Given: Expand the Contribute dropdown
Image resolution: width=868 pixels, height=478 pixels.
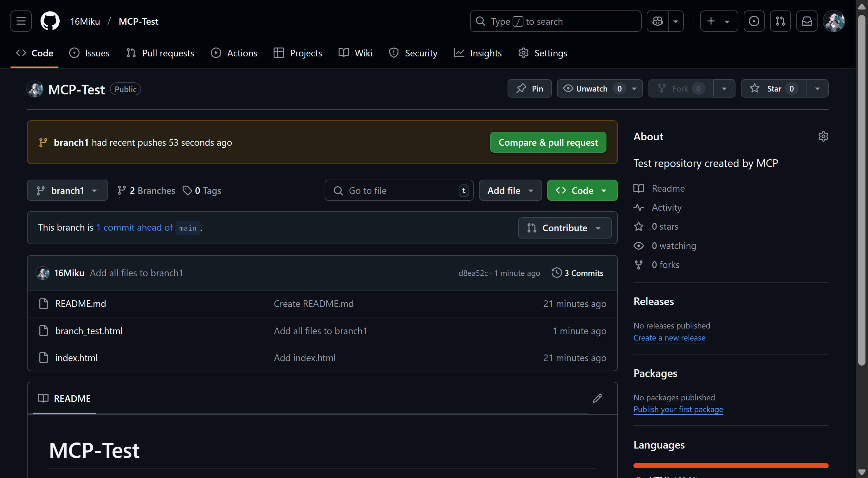Looking at the screenshot, I should (564, 228).
